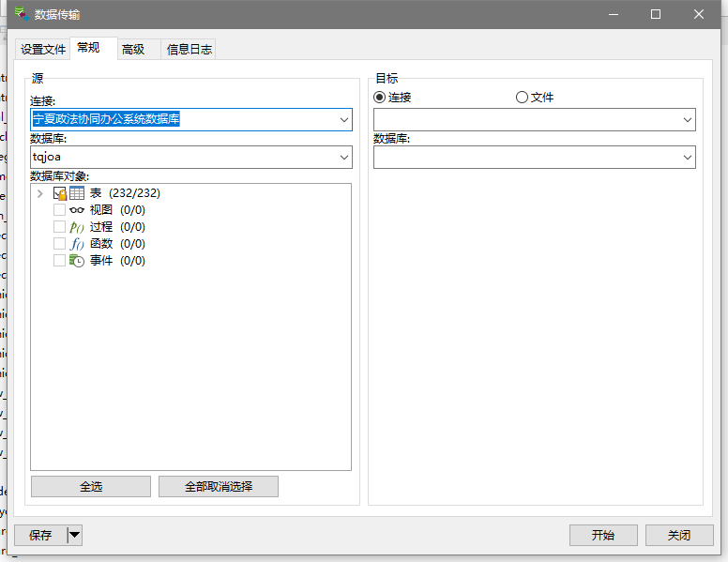The height and width of the screenshot is (562, 728).
Task: Open the 保存 button dropdown arrow
Action: point(75,535)
